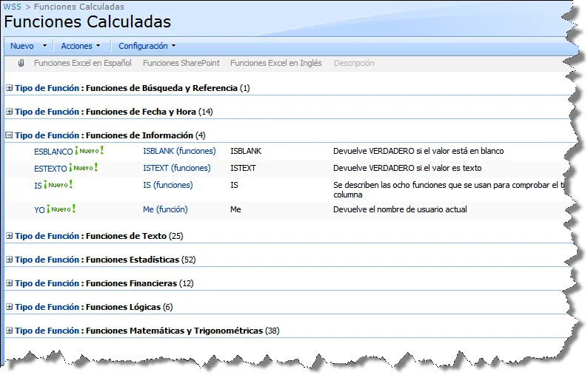
Task: Click Tipo de Función link for Información
Action: coord(47,135)
